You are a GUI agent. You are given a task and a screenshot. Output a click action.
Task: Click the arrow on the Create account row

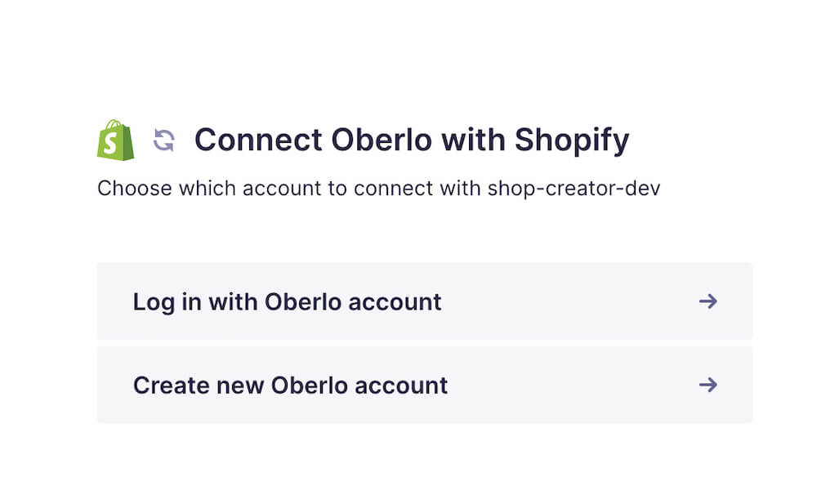tap(708, 385)
